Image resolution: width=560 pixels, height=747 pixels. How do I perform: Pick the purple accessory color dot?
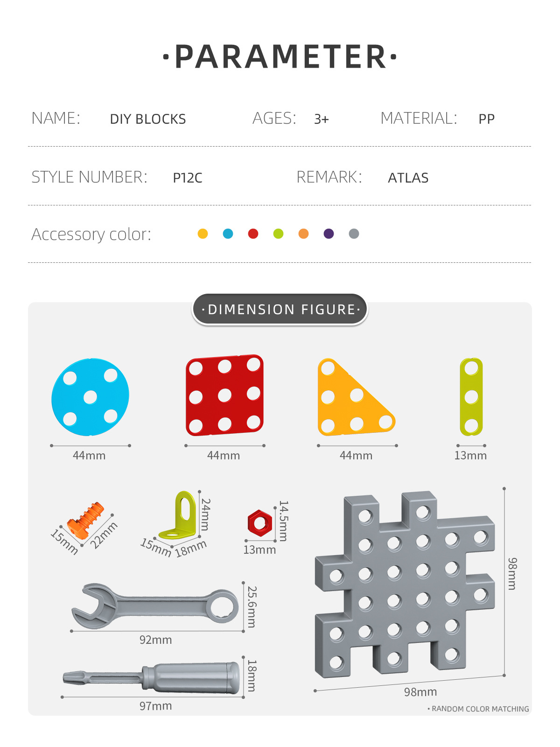coord(329,234)
